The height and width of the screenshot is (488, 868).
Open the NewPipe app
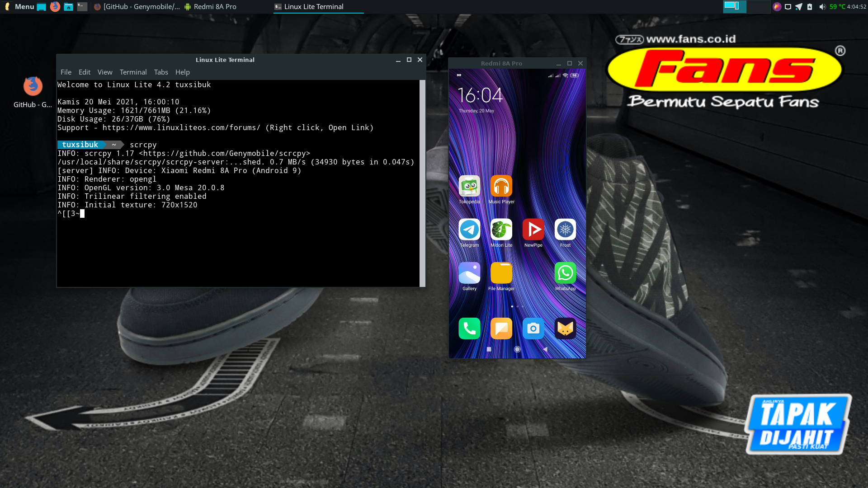(x=533, y=230)
